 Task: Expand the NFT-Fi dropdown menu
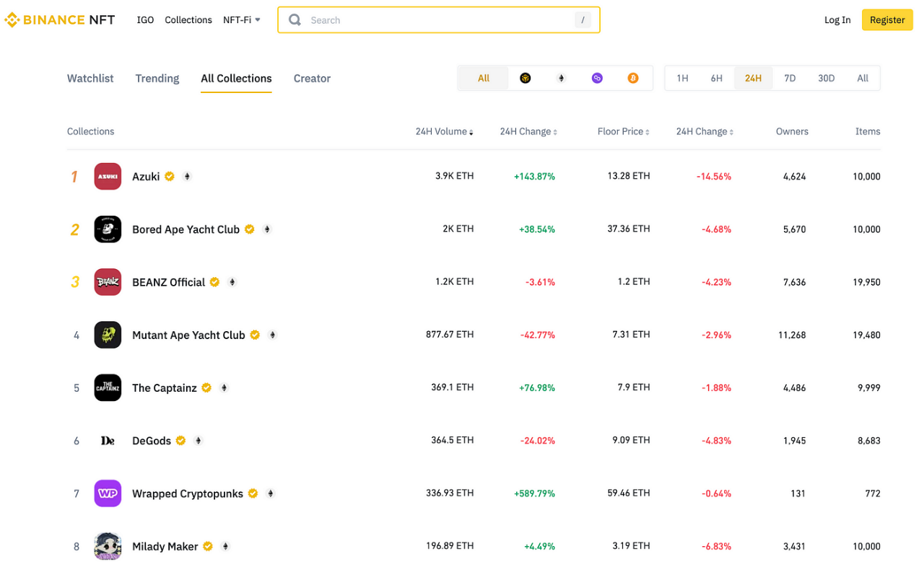[x=242, y=19]
